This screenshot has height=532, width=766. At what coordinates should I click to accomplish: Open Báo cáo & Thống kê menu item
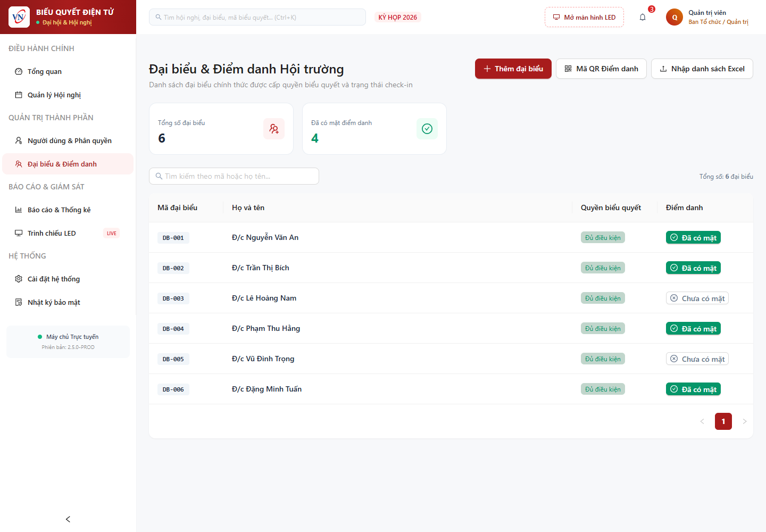click(x=68, y=210)
